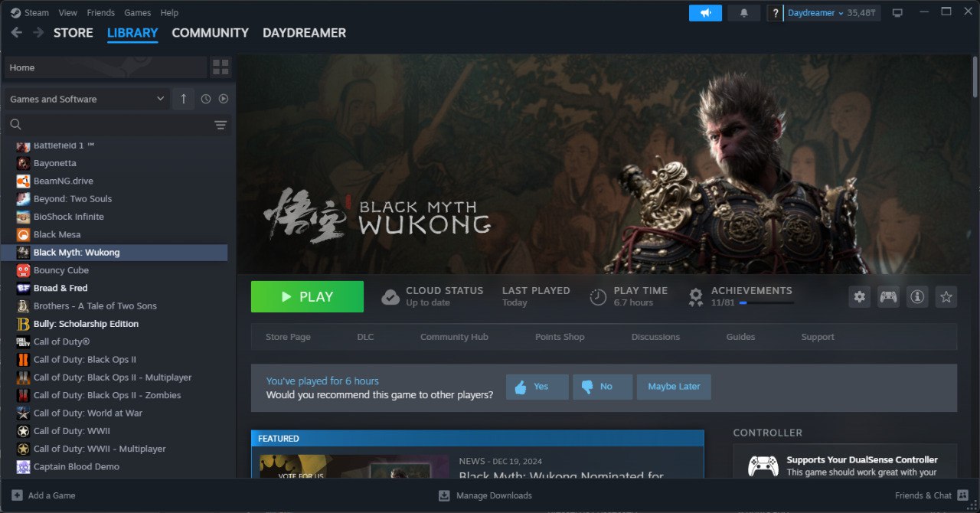Enter Big Picture mode via monitor icon
This screenshot has width=980, height=513.
pyautogui.click(x=898, y=13)
